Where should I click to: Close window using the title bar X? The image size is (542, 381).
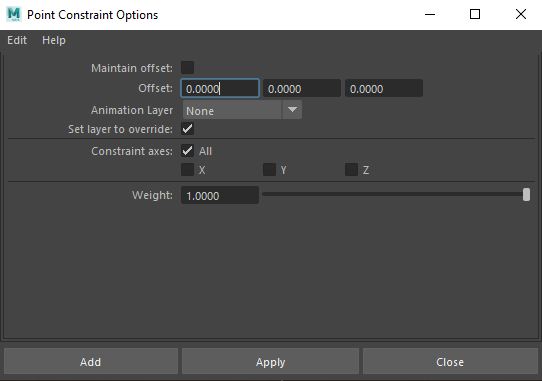(521, 15)
